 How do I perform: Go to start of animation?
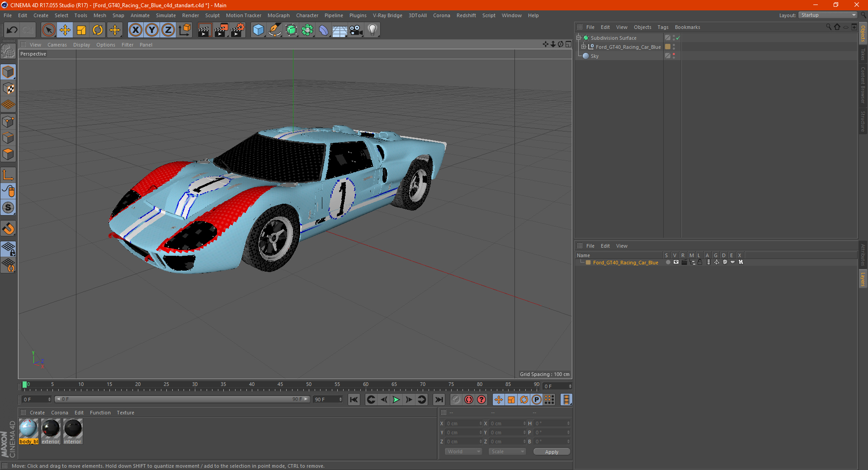click(x=354, y=399)
